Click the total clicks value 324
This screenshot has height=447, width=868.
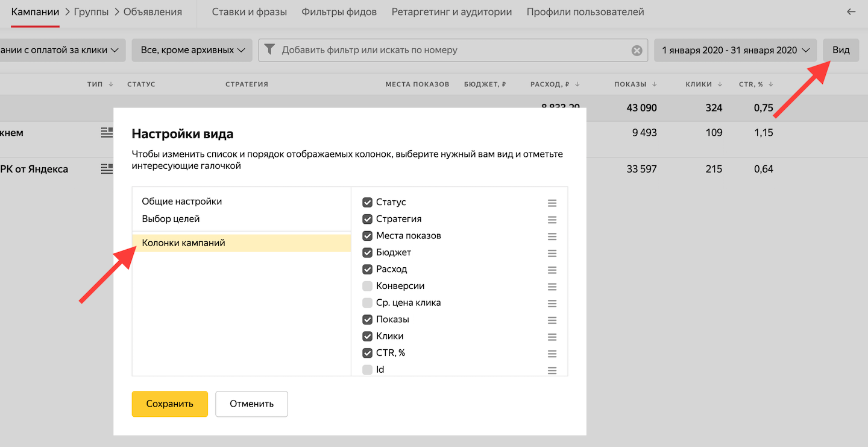click(x=714, y=108)
